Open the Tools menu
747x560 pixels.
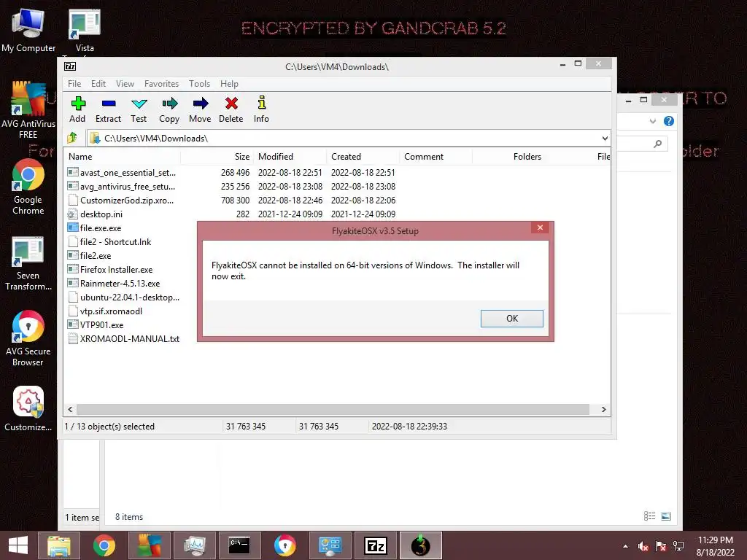click(199, 83)
